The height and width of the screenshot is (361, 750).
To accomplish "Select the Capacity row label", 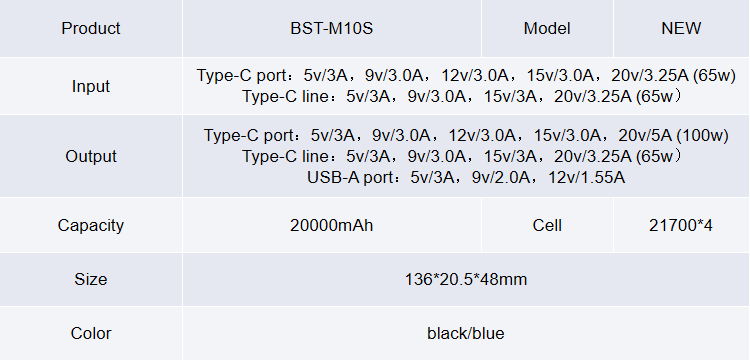I will coord(91,225).
